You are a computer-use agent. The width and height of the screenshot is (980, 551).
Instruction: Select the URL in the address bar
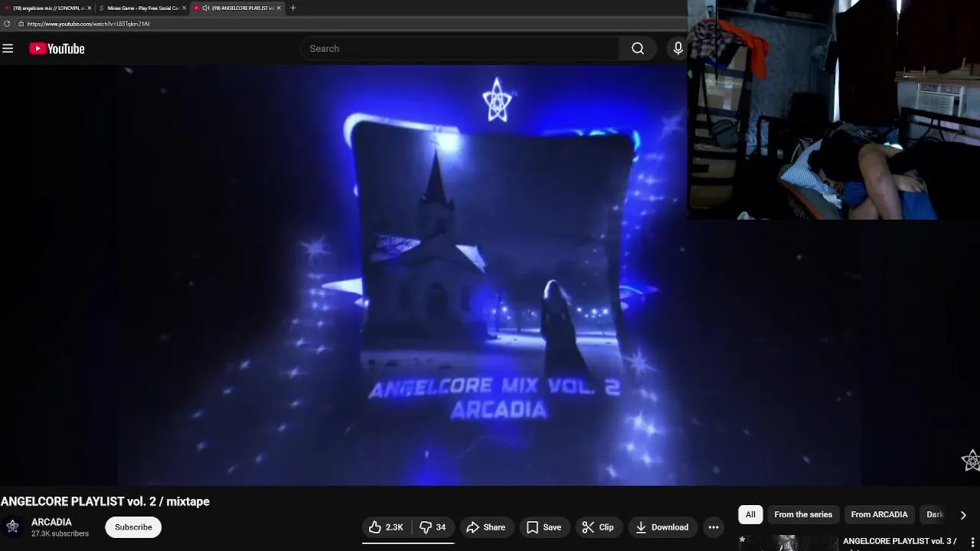click(x=88, y=24)
